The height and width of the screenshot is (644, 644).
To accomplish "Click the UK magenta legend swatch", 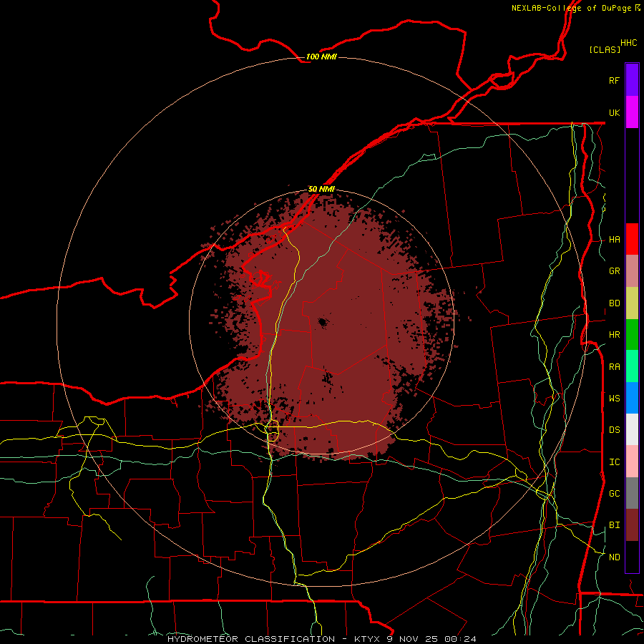I will click(632, 112).
